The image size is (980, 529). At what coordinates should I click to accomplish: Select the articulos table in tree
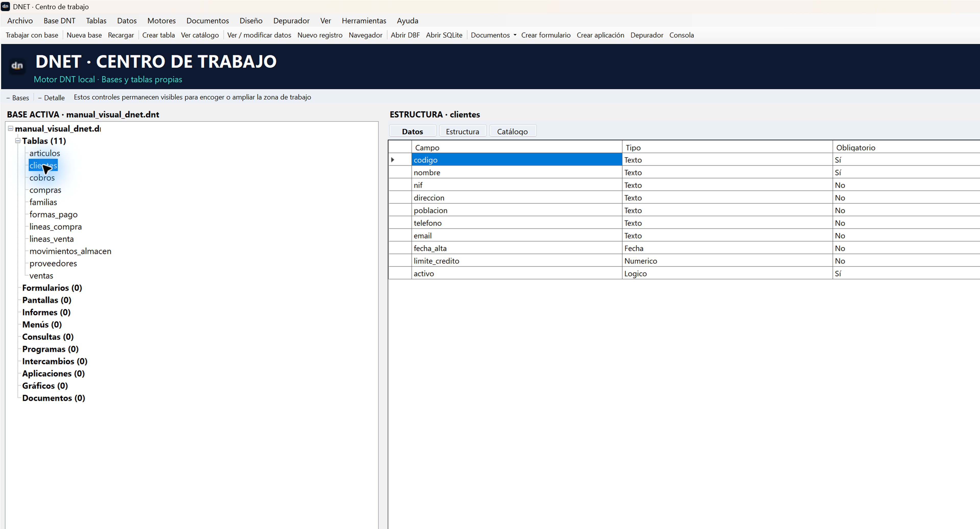coord(44,153)
